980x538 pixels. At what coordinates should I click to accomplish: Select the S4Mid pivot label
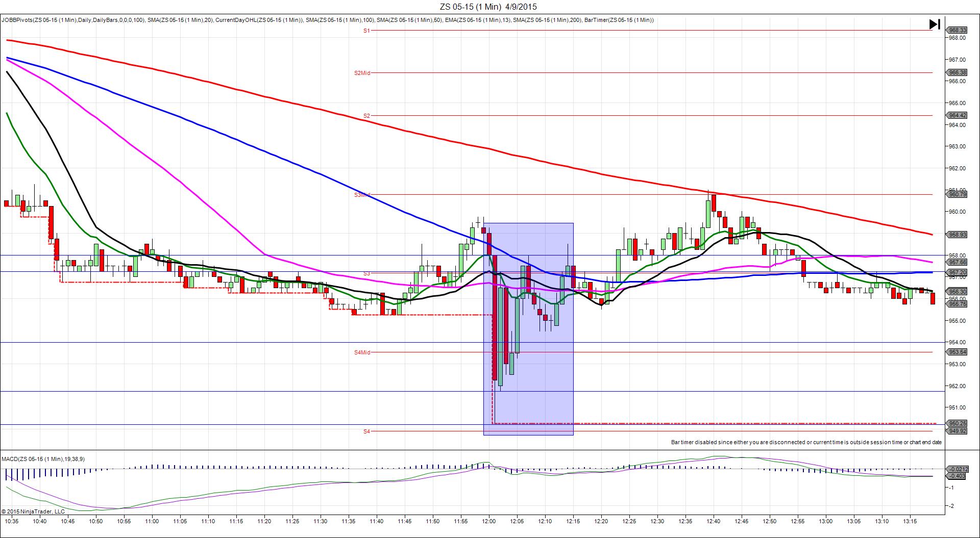[x=362, y=352]
